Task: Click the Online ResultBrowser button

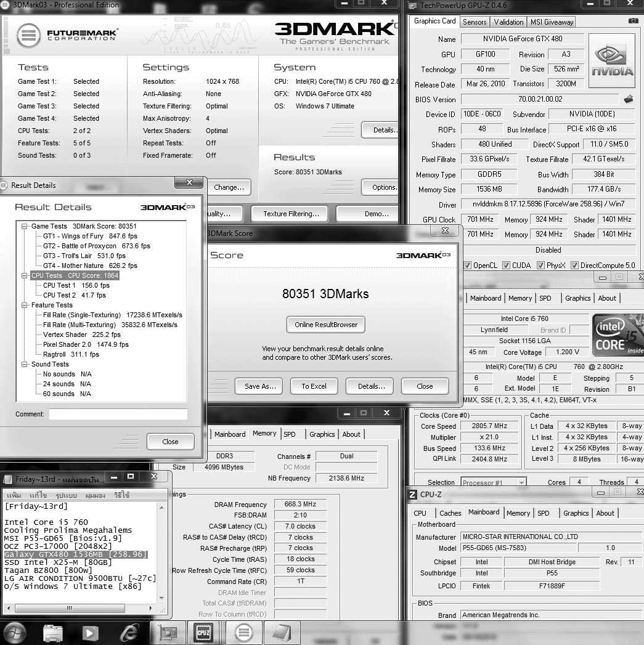Action: click(326, 325)
